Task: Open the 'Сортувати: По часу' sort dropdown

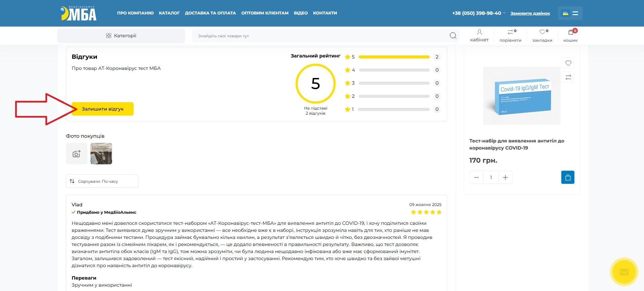Action: click(102, 181)
